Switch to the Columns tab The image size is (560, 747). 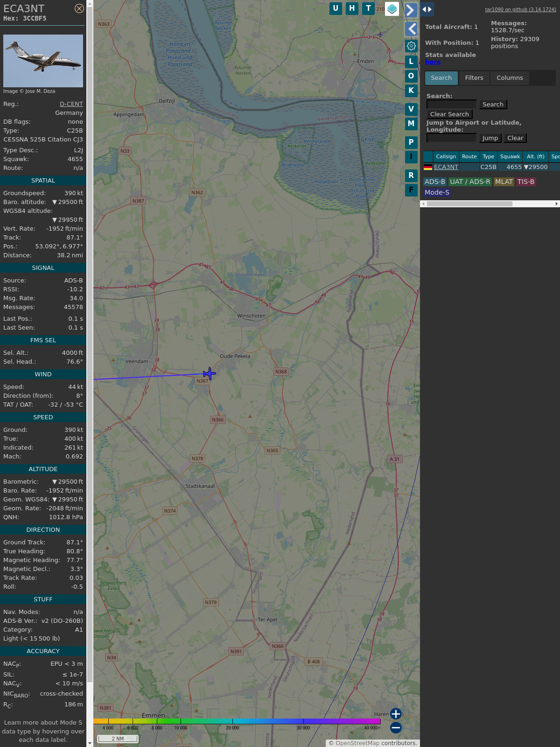510,78
